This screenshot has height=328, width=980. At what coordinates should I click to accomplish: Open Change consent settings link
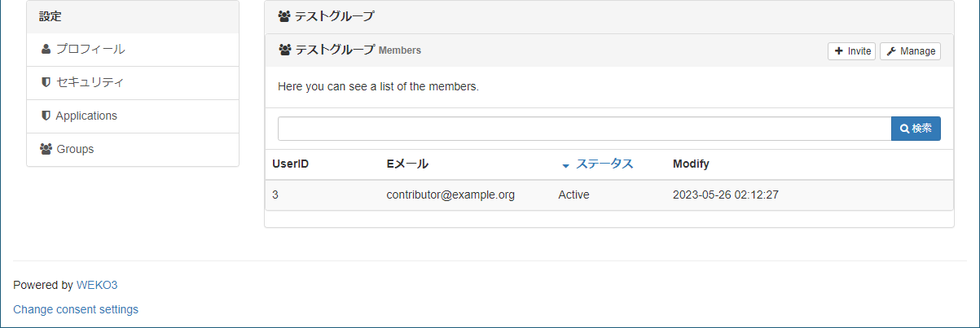click(76, 309)
